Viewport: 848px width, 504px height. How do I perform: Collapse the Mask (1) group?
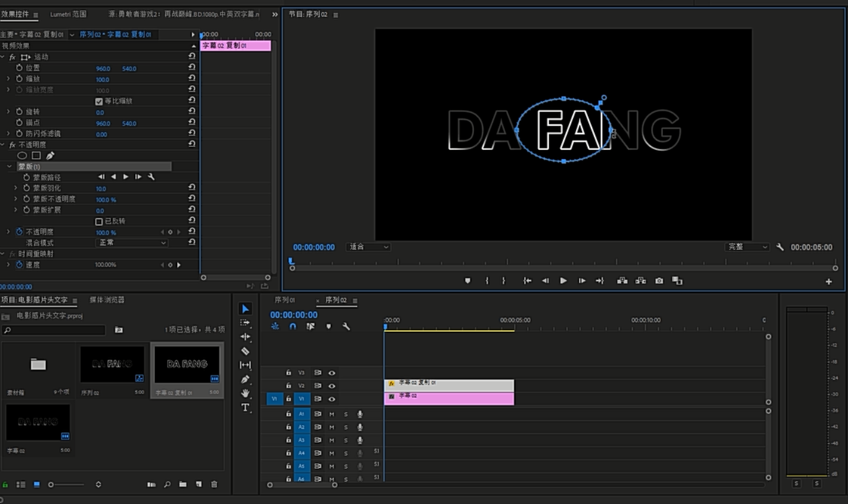pyautogui.click(x=10, y=167)
